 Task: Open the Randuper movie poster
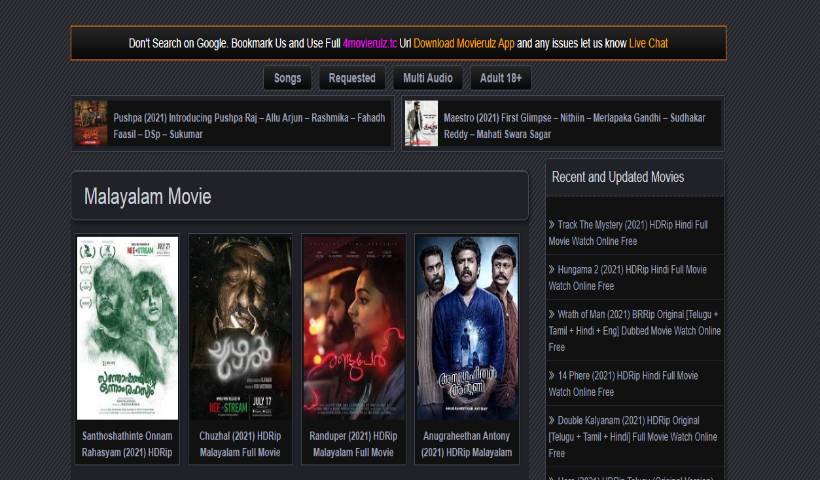point(354,328)
